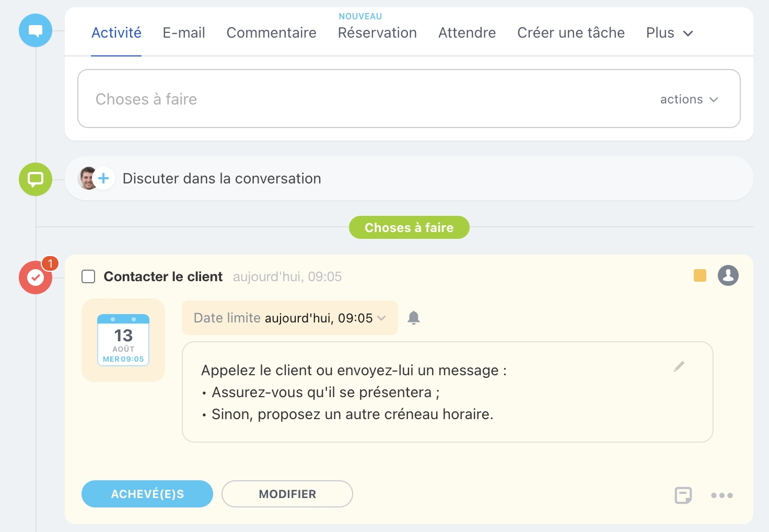Open the Plus dropdown menu
This screenshot has height=532, width=769.
[x=669, y=33]
